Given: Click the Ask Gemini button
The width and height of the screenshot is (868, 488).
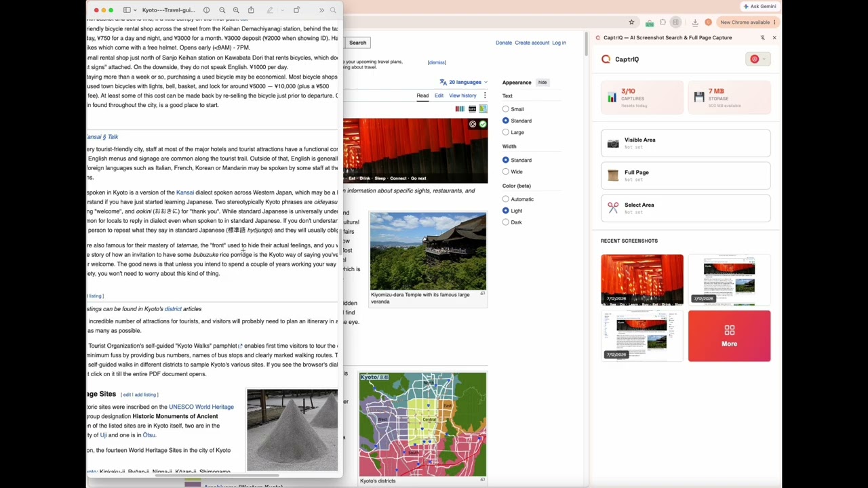Looking at the screenshot, I should 759,6.
